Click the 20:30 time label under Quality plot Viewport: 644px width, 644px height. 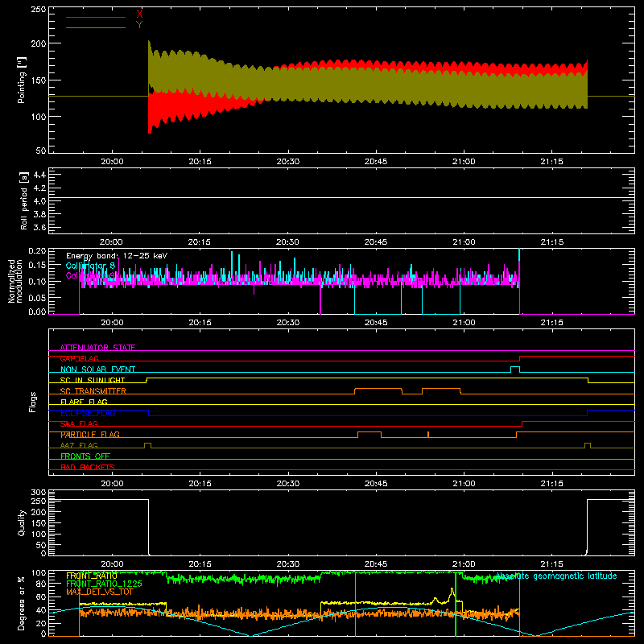[288, 564]
